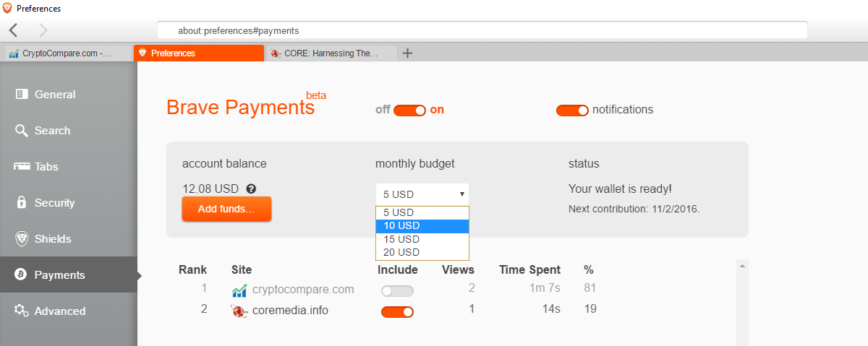Disable the Include toggle for coremedia.info
Image resolution: width=868 pixels, height=346 pixels.
(x=397, y=312)
